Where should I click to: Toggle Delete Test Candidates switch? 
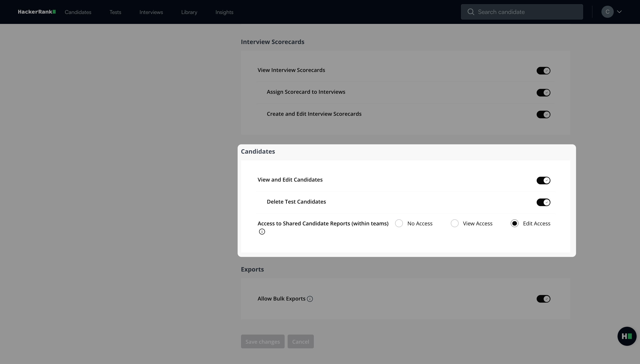pos(543,202)
